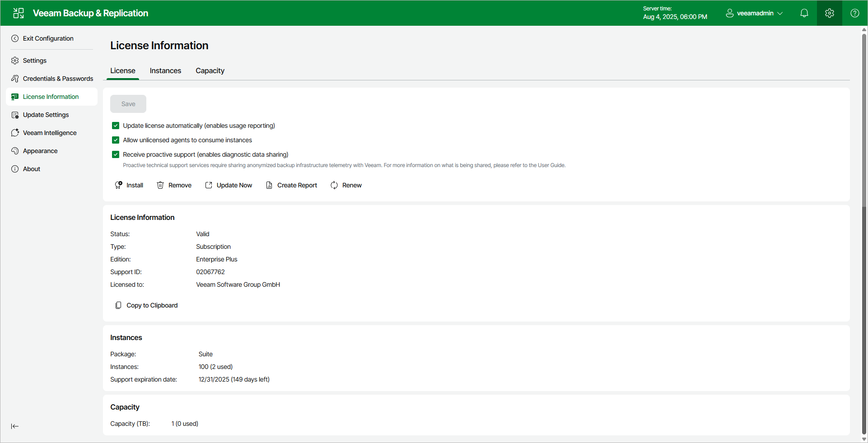This screenshot has width=868, height=443.
Task: Click the Copy to Clipboard label
Action: (x=152, y=305)
